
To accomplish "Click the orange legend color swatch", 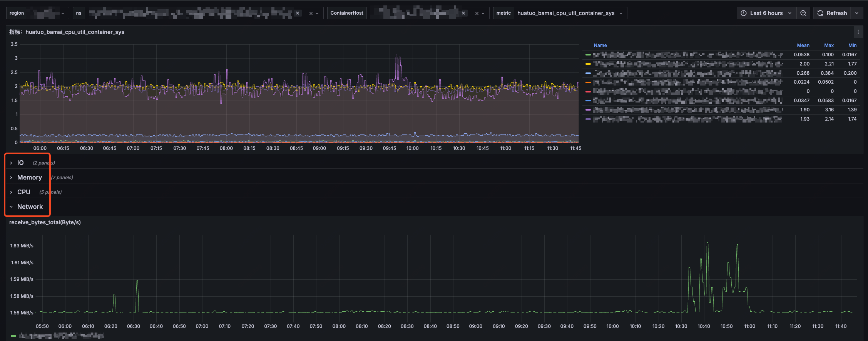I will 588,82.
